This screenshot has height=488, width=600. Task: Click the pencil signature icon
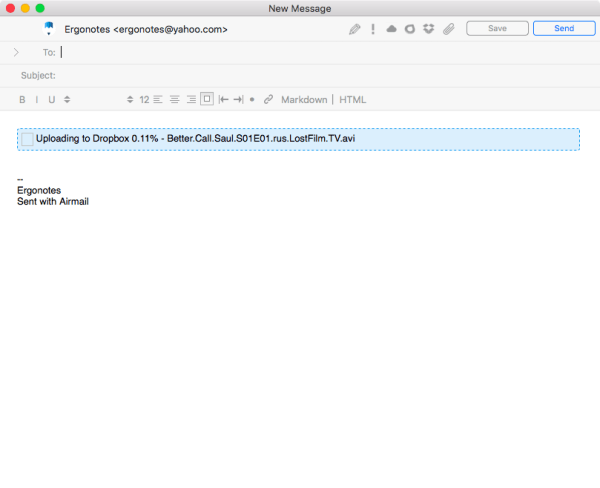click(355, 29)
